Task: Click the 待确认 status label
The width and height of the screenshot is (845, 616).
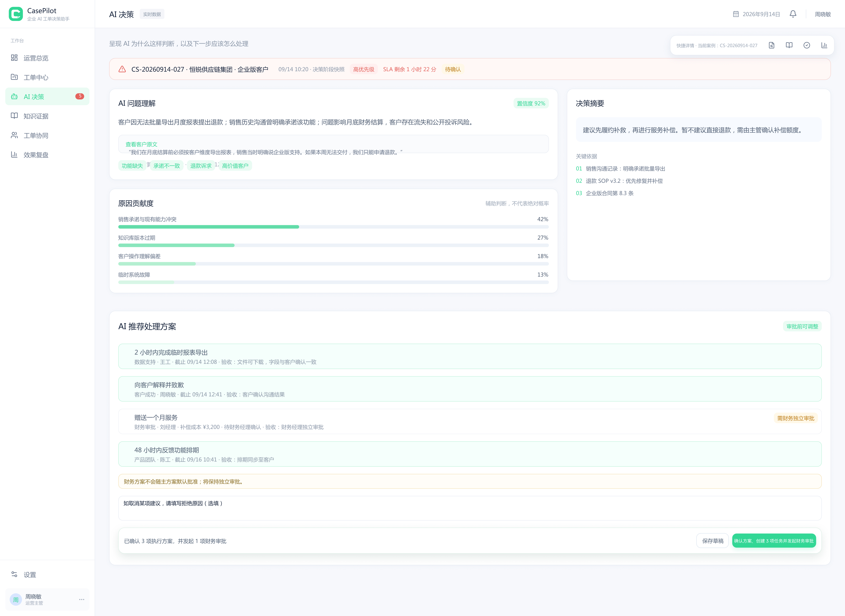Action: click(x=453, y=69)
